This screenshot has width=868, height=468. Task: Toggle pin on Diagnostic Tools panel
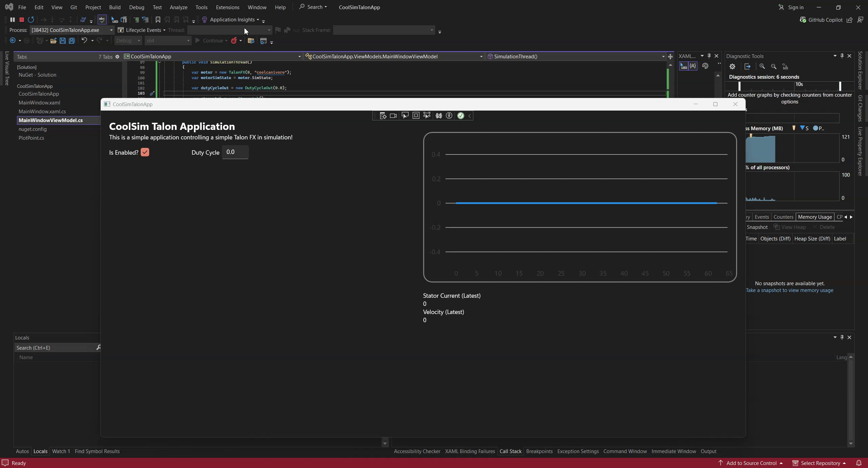(x=842, y=56)
